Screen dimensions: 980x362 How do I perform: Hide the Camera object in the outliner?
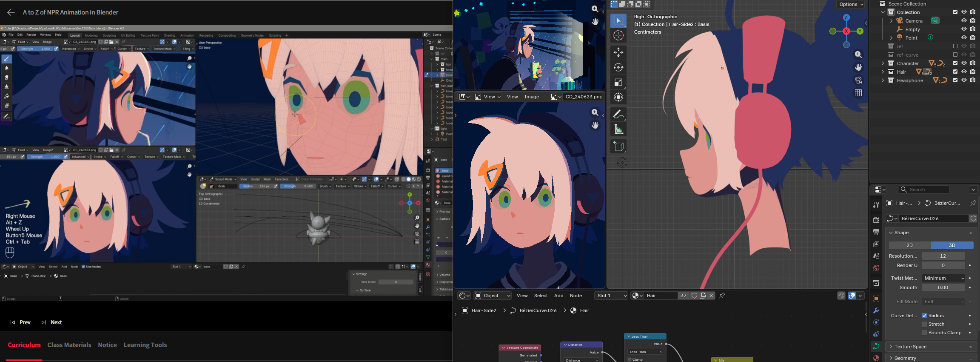(x=964, y=20)
